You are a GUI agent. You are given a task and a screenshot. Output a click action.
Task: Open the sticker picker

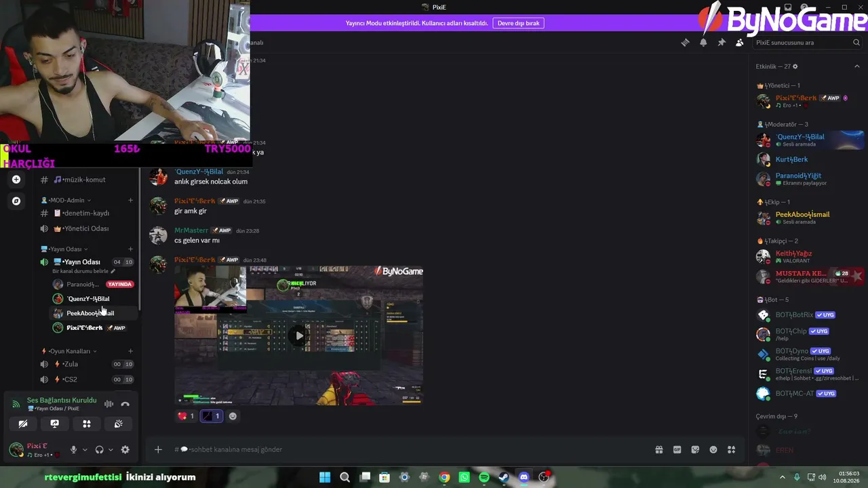coord(695,449)
